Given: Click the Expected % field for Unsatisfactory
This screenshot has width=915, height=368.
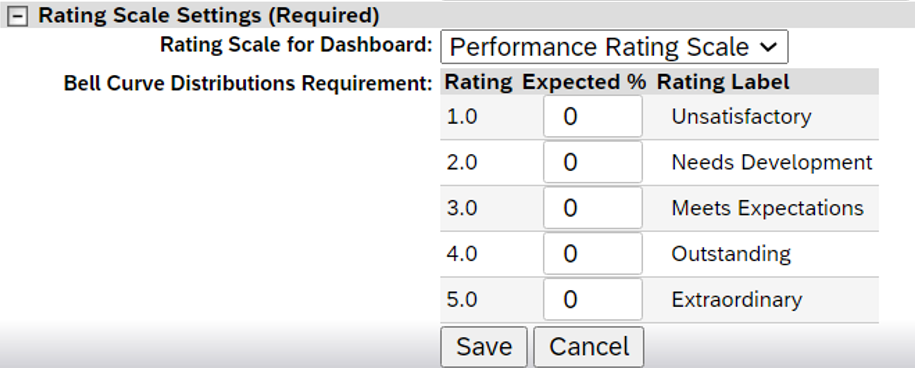Looking at the screenshot, I should point(592,117).
